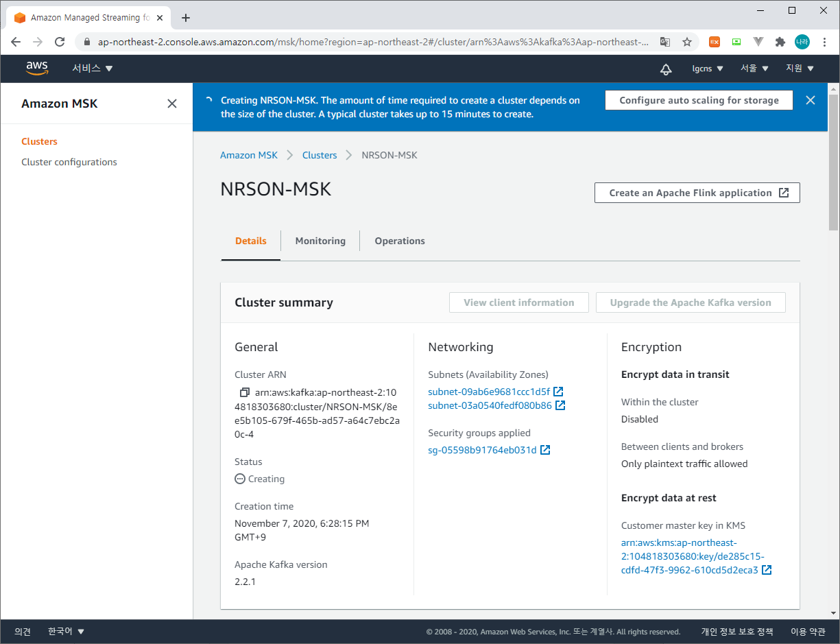This screenshot has height=644, width=840.
Task: Open a new browser tab
Action: point(185,18)
